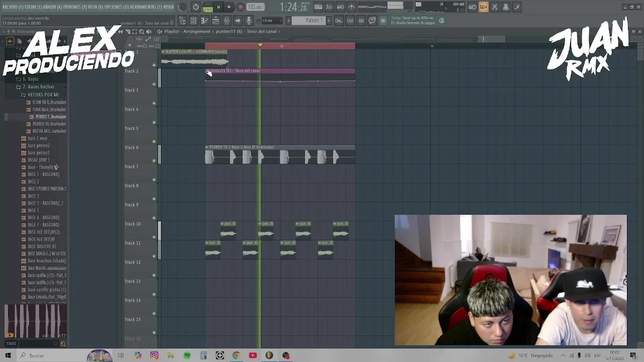Mute Track 2 with its green dot
This screenshot has width=644, height=362.
tap(154, 84)
